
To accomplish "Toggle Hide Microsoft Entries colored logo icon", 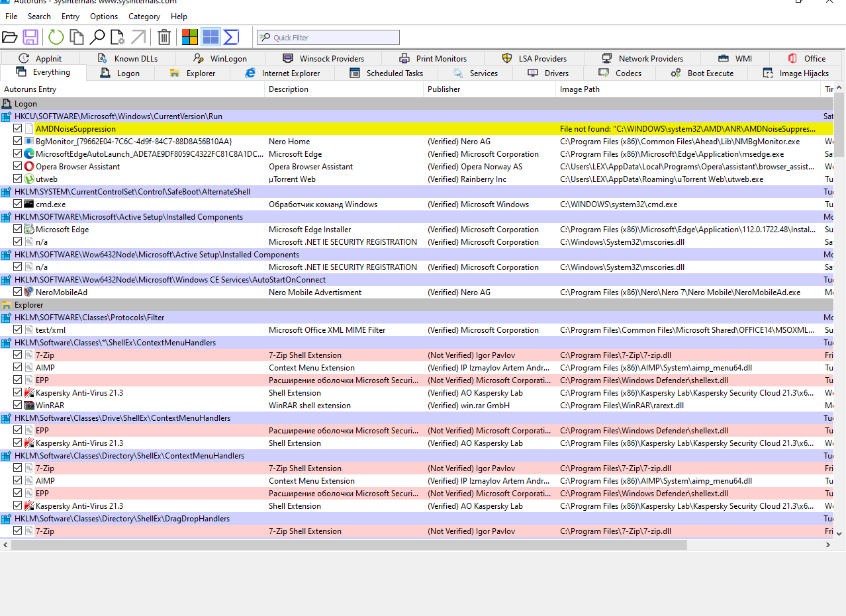I will point(190,37).
